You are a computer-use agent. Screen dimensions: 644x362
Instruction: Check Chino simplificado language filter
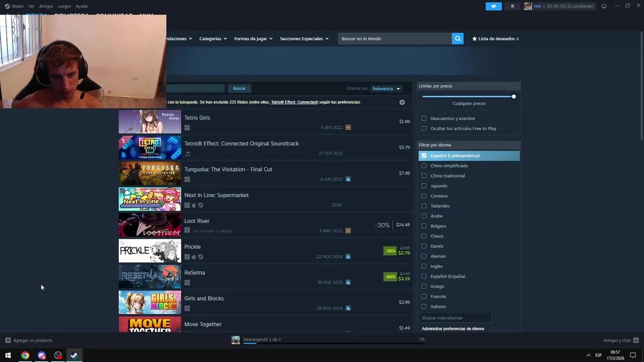pos(424,166)
